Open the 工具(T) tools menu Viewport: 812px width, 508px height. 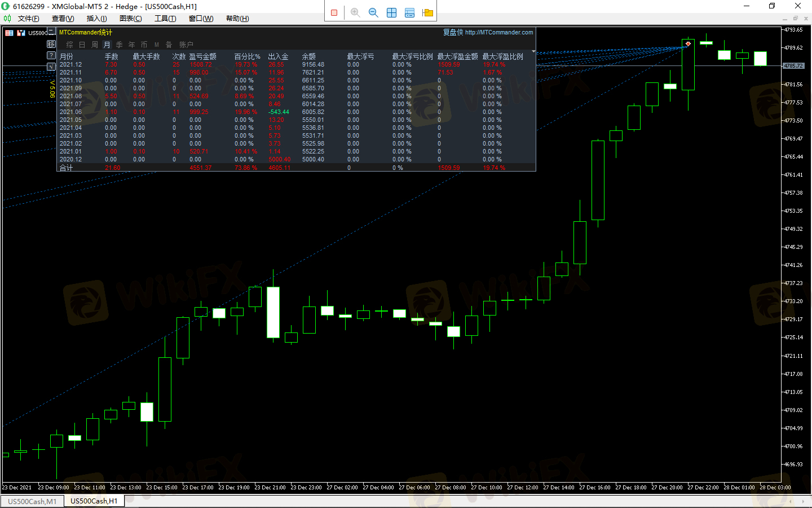tap(165, 19)
